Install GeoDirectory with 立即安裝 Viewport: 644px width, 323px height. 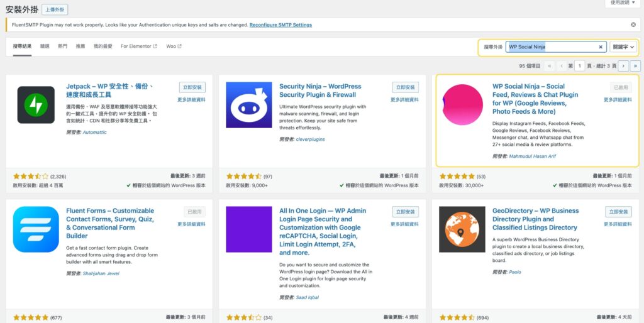tap(619, 212)
